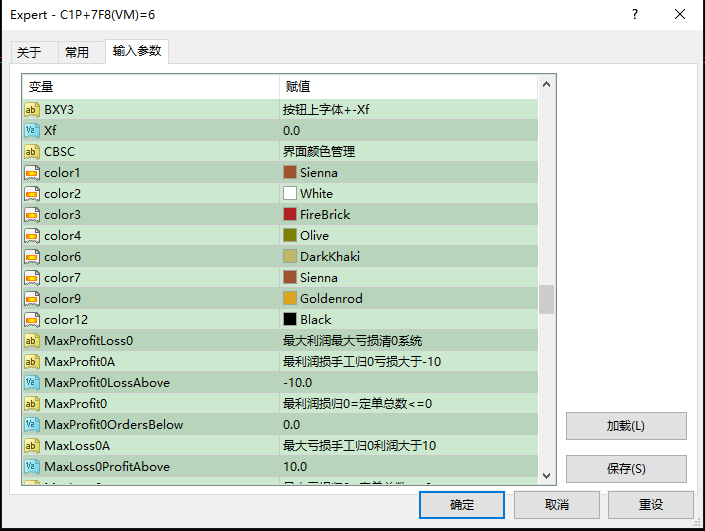Click the 加载(L) button

[626, 426]
